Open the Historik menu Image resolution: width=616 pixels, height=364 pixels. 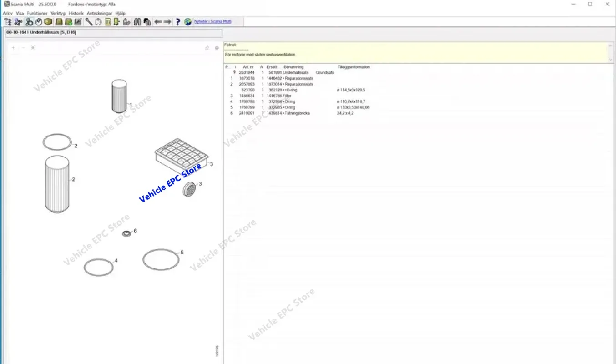click(x=76, y=14)
